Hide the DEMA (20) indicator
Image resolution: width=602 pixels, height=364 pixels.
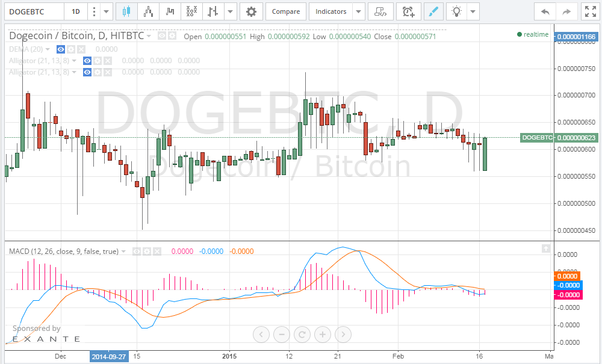tap(60, 49)
